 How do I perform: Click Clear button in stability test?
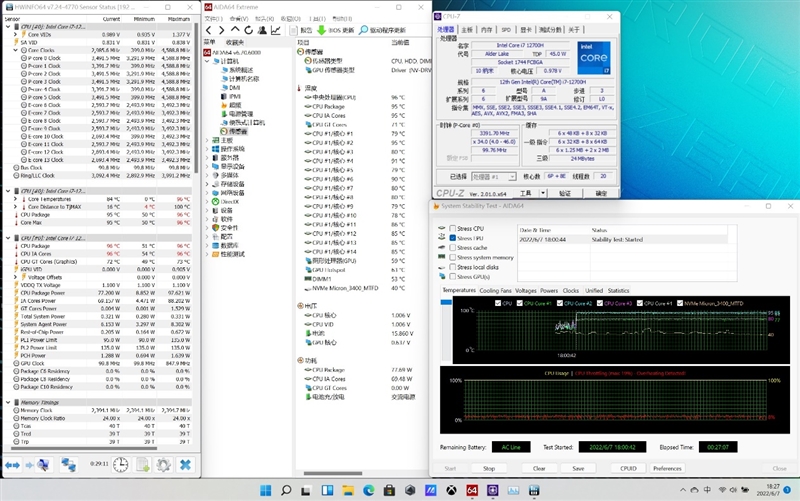[x=539, y=468]
